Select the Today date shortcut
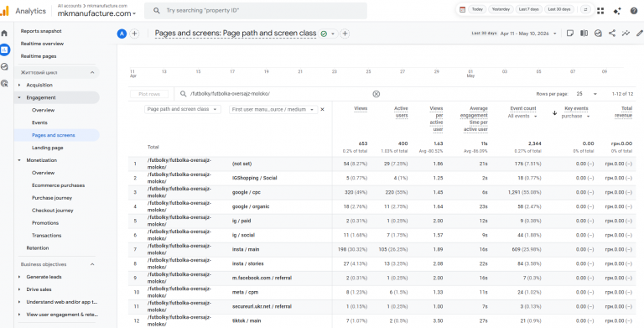Image resolution: width=644 pixels, height=328 pixels. coord(477,9)
